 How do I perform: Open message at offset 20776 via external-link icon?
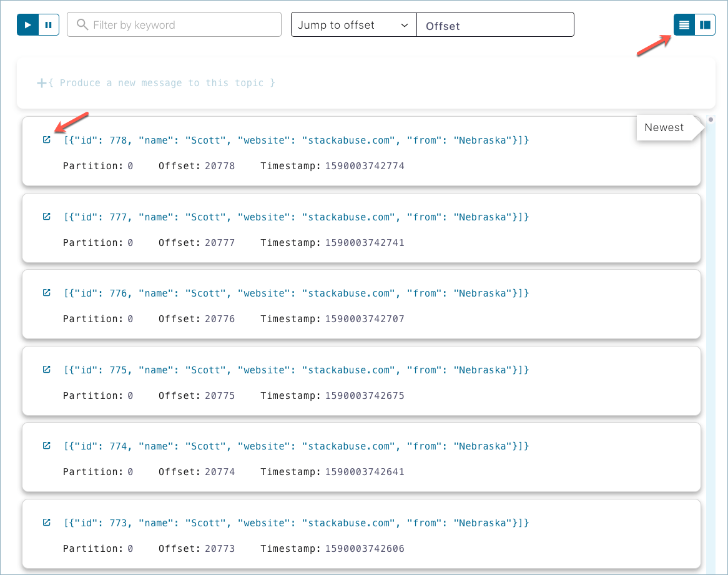coord(46,293)
